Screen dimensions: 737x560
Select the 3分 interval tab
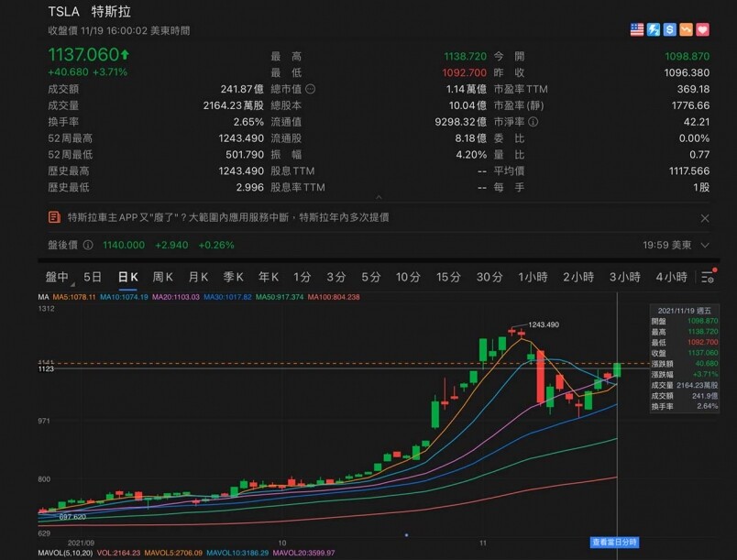point(336,277)
